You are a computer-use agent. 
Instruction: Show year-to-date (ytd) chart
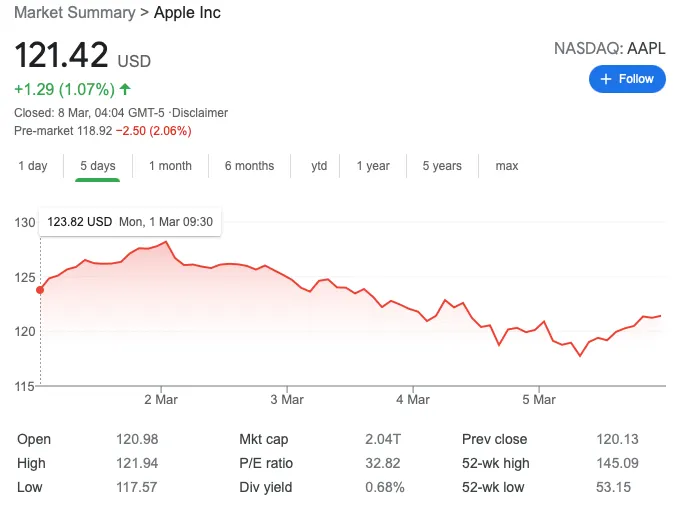point(319,166)
